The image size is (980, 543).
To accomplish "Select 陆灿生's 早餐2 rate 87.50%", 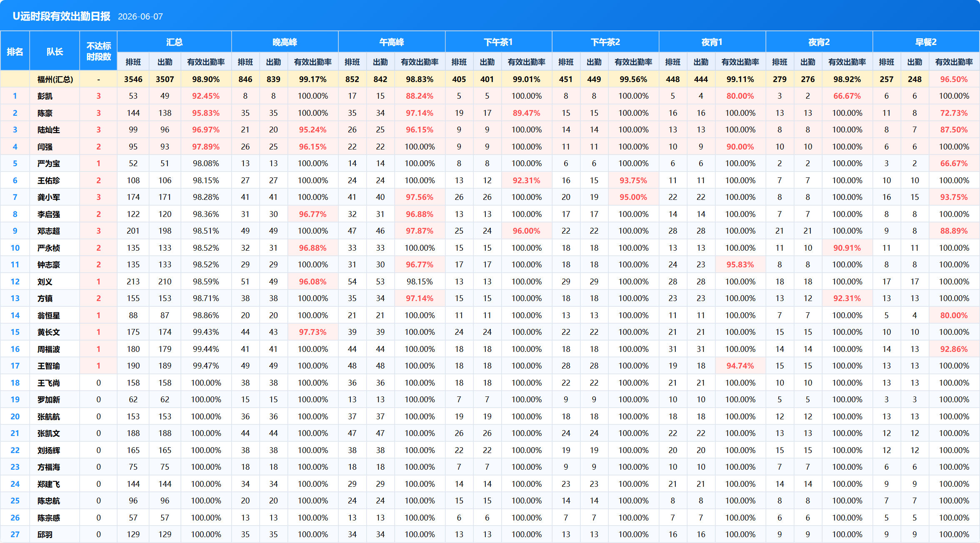I will [954, 130].
